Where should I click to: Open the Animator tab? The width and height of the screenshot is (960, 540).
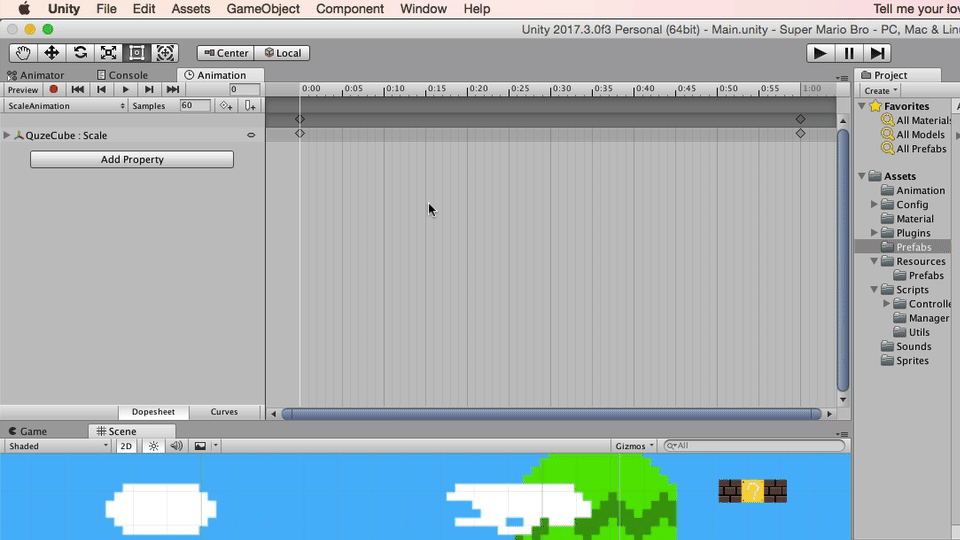click(36, 75)
